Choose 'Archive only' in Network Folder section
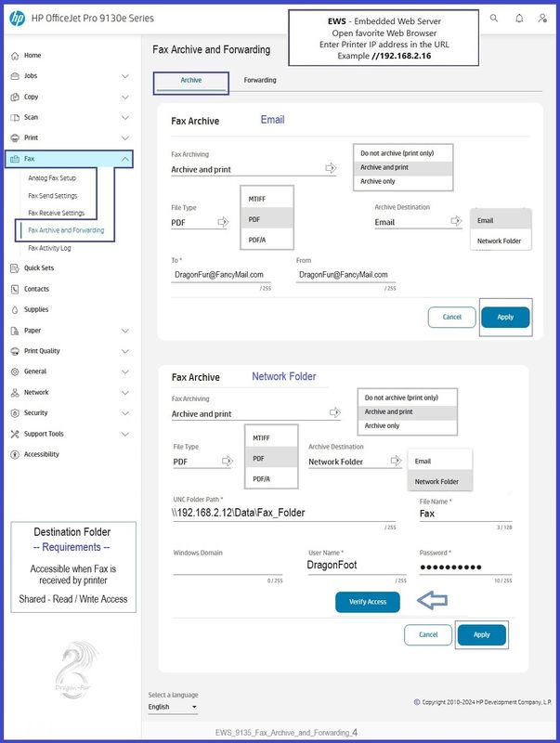The width and height of the screenshot is (560, 743). coord(408,426)
